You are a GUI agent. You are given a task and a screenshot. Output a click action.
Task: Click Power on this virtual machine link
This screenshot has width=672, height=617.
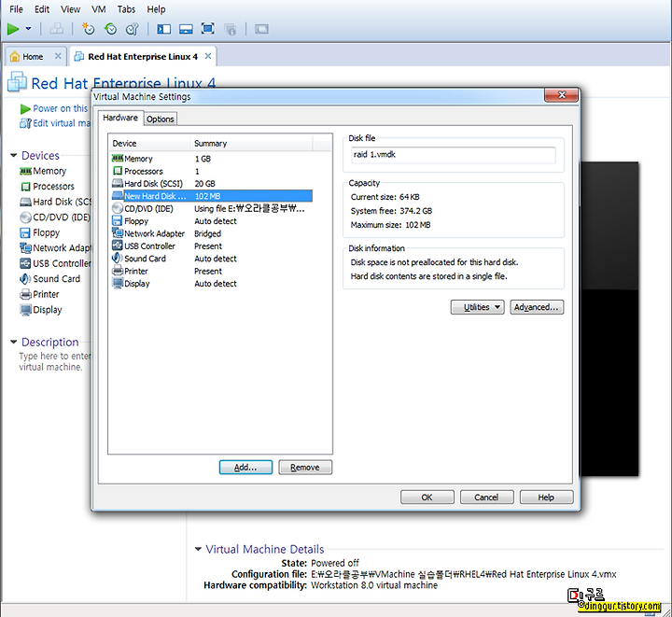55,108
